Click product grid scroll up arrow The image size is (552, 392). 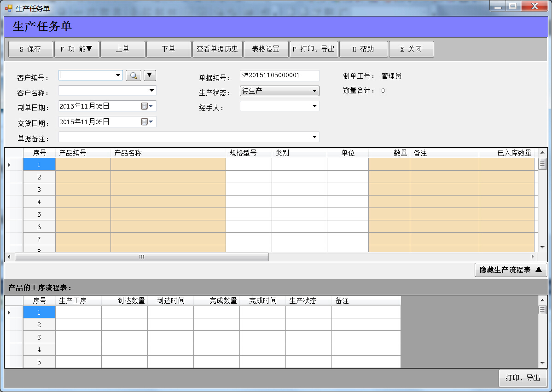pyautogui.click(x=542, y=153)
